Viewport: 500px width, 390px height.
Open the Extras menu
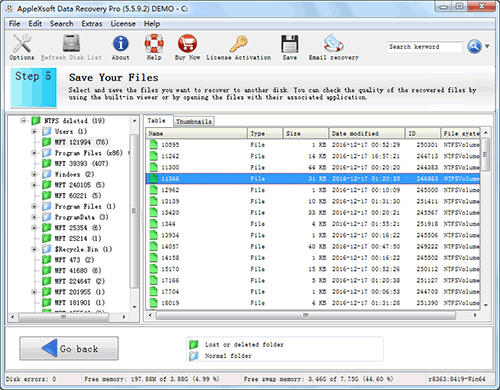click(92, 24)
